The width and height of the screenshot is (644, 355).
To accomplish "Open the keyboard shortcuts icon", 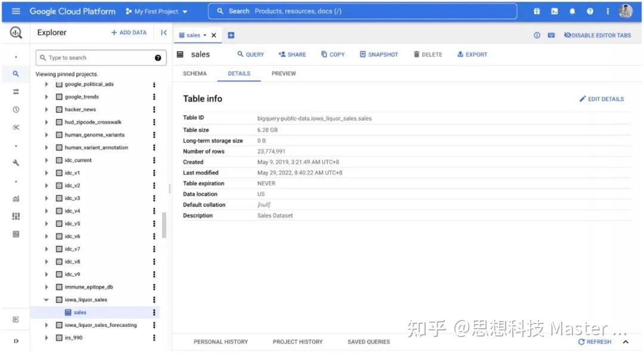I will point(551,35).
